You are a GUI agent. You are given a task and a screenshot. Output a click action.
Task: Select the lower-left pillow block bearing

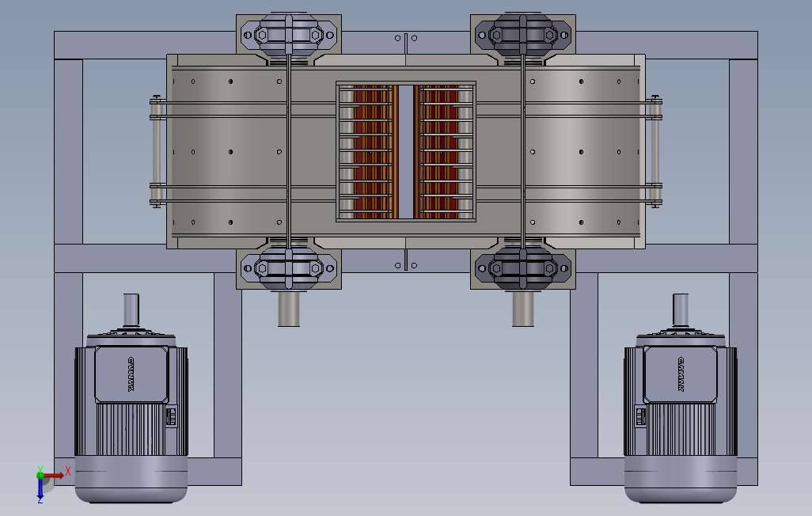point(288,268)
